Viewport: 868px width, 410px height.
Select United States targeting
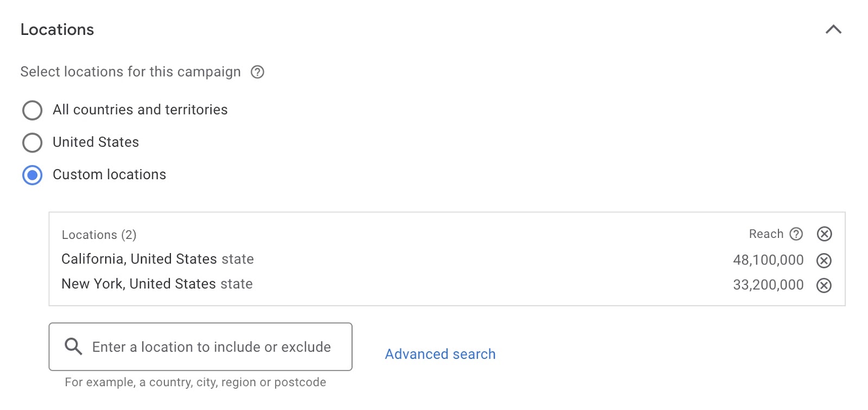coord(32,142)
